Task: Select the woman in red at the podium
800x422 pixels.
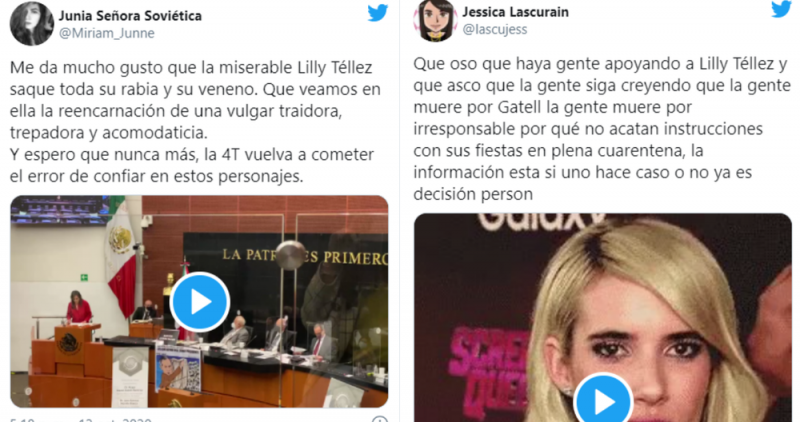Action: pos(79,308)
